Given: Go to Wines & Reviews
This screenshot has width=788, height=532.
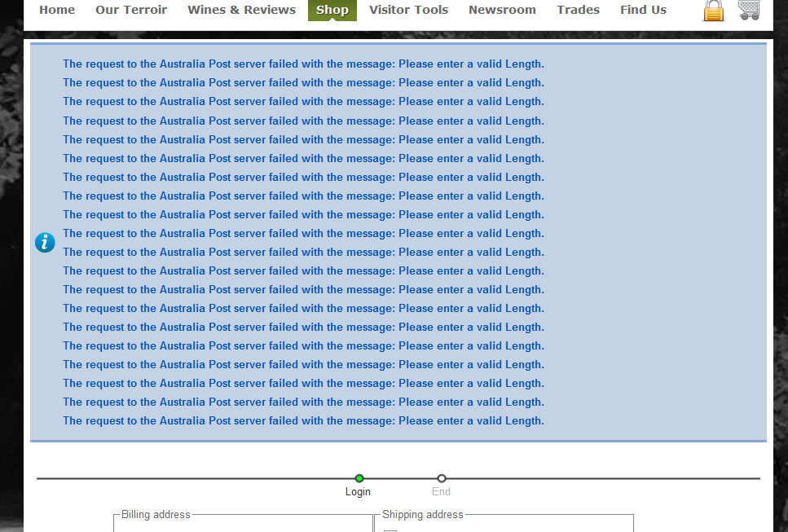Looking at the screenshot, I should click(242, 10).
